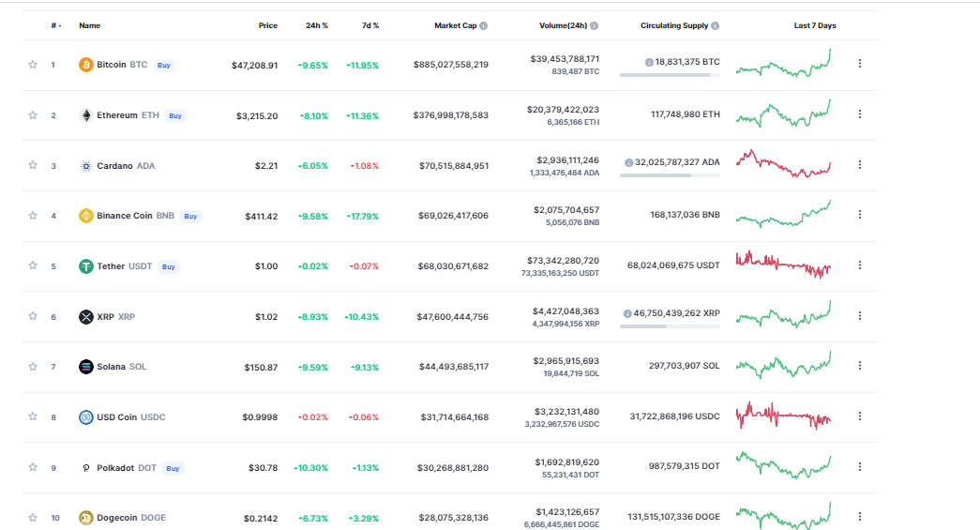The height and width of the screenshot is (530, 980).
Task: Click Buy button next to Ethereum
Action: tap(175, 115)
